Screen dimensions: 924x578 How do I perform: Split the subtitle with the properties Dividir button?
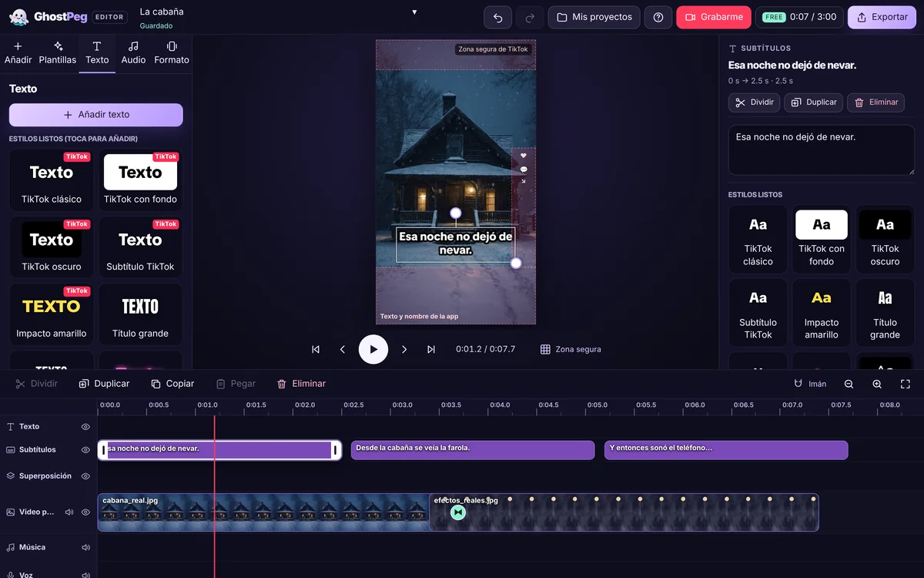point(755,102)
